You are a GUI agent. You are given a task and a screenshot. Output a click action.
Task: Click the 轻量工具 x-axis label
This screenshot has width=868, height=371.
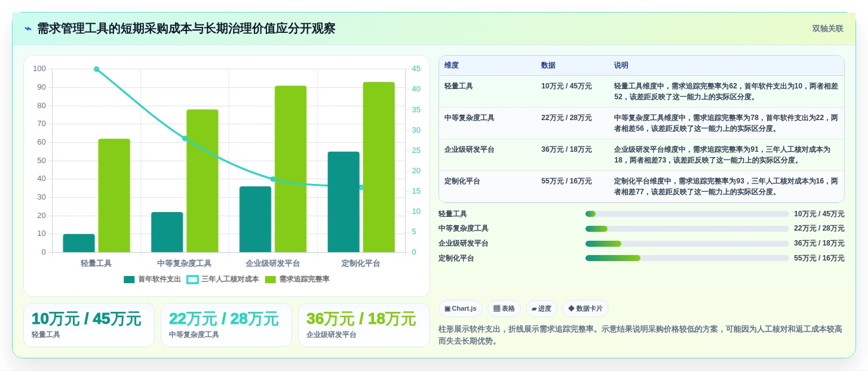96,263
